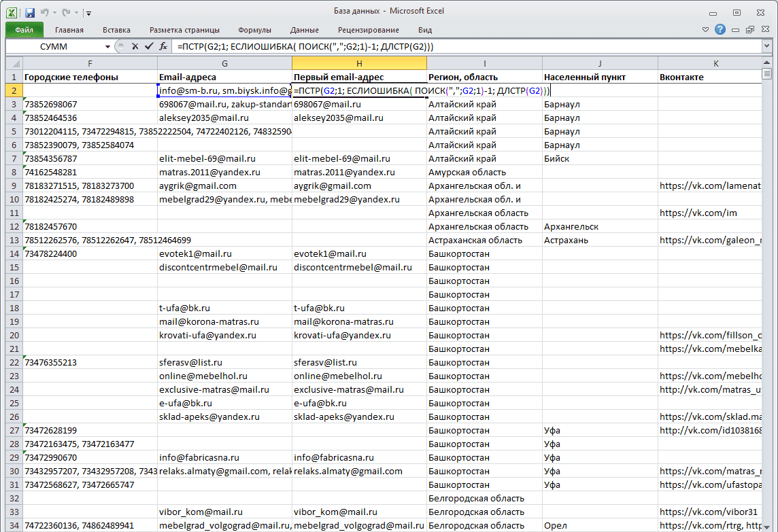778x532 pixels.
Task: Select header cell 'Вконтакте'
Action: click(709, 77)
